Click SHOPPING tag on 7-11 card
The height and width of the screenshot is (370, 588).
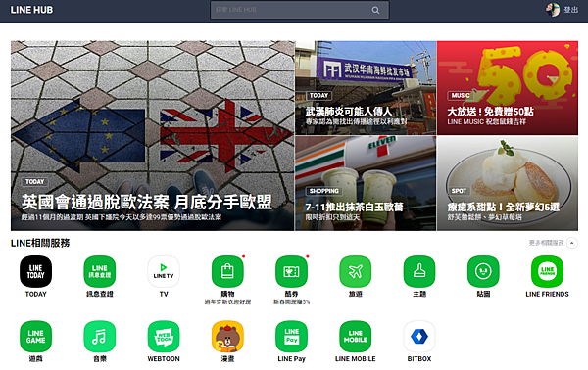324,191
